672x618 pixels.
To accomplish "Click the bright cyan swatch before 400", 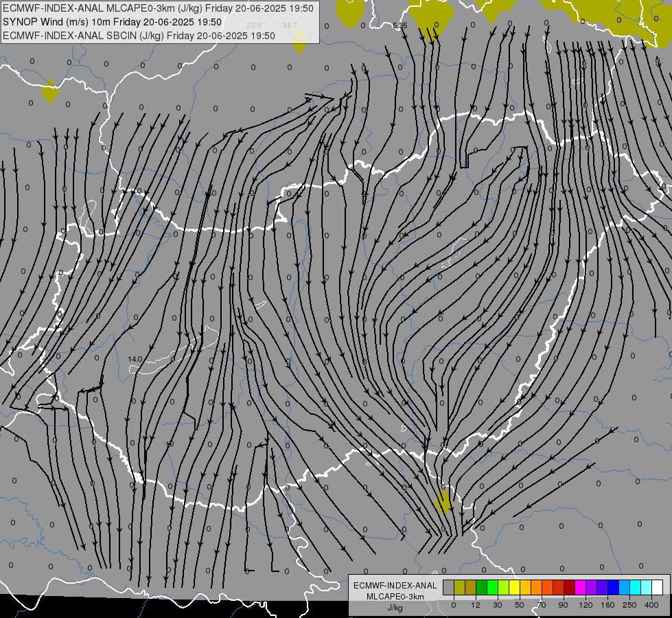I will point(635,587).
